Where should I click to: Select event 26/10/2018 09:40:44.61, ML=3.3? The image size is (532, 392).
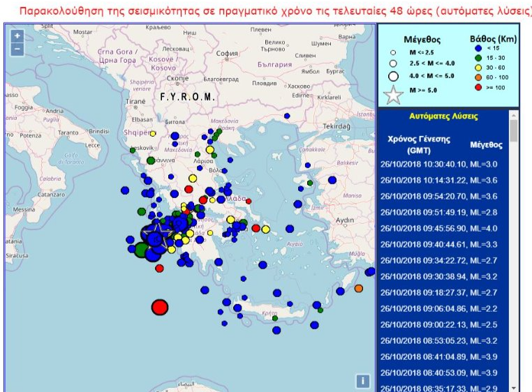pyautogui.click(x=438, y=245)
